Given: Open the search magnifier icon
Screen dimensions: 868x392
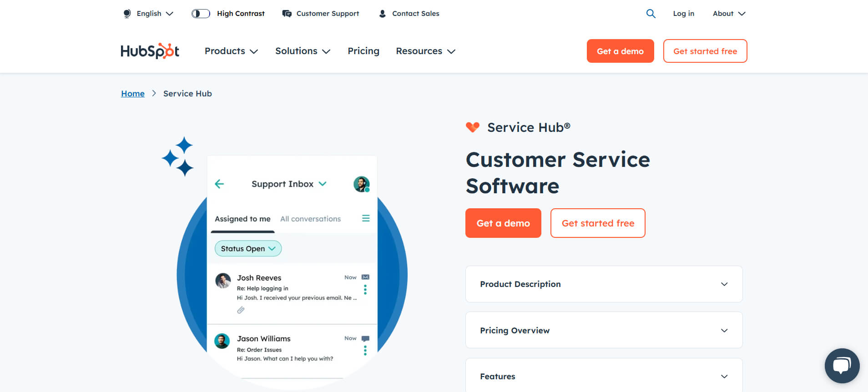Looking at the screenshot, I should (x=651, y=14).
